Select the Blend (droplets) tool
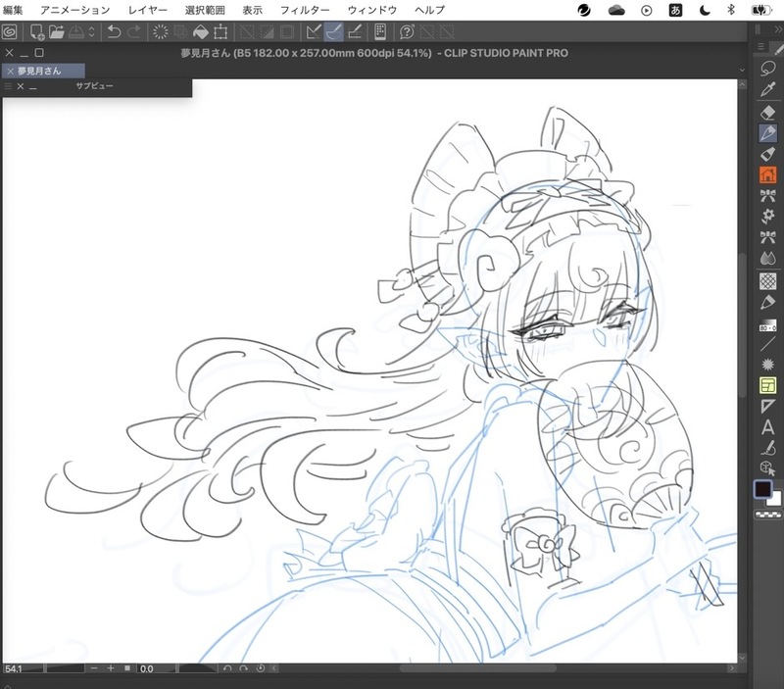784x689 pixels. click(767, 259)
